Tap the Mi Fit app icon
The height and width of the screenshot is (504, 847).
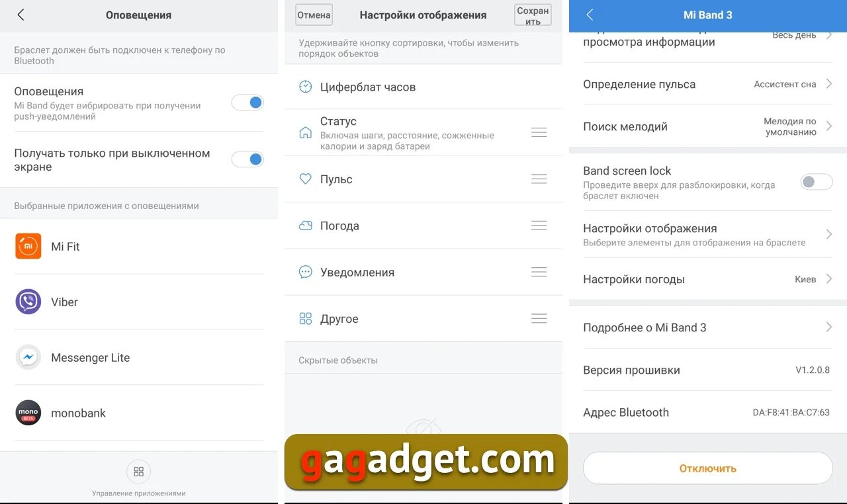(x=28, y=246)
